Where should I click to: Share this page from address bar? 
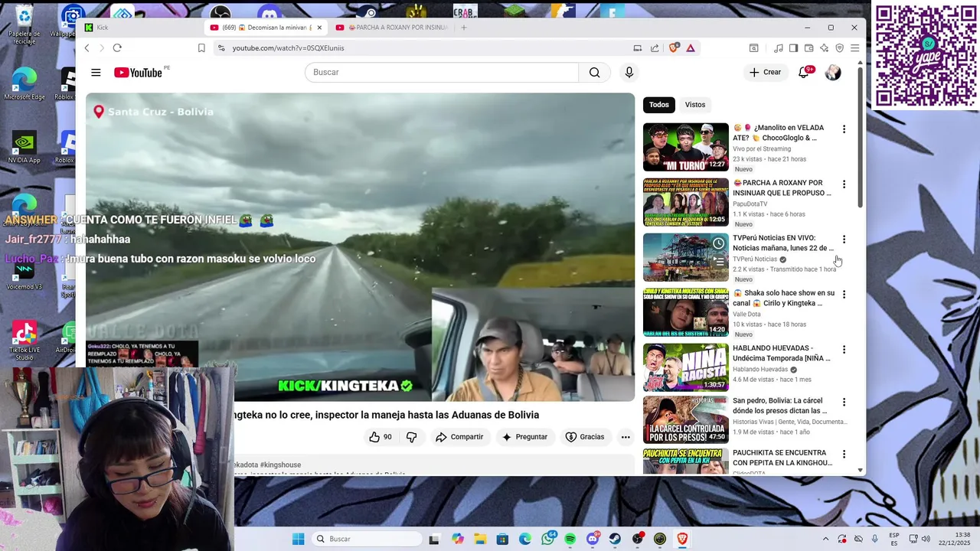655,48
